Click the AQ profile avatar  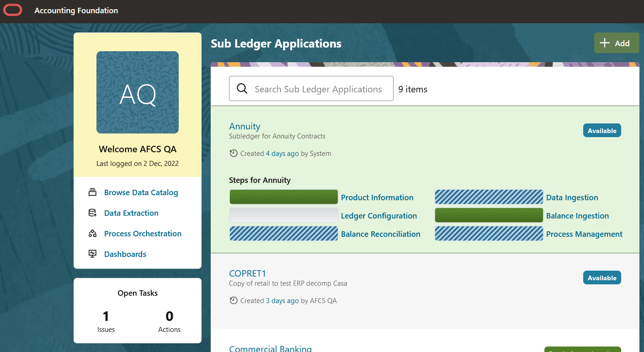coord(137,92)
